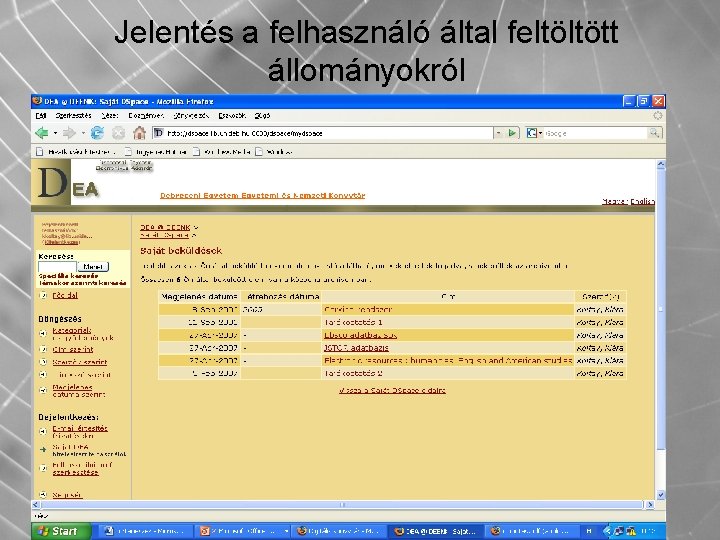Open the Előzmények menu
The height and width of the screenshot is (540, 720).
pos(146,116)
